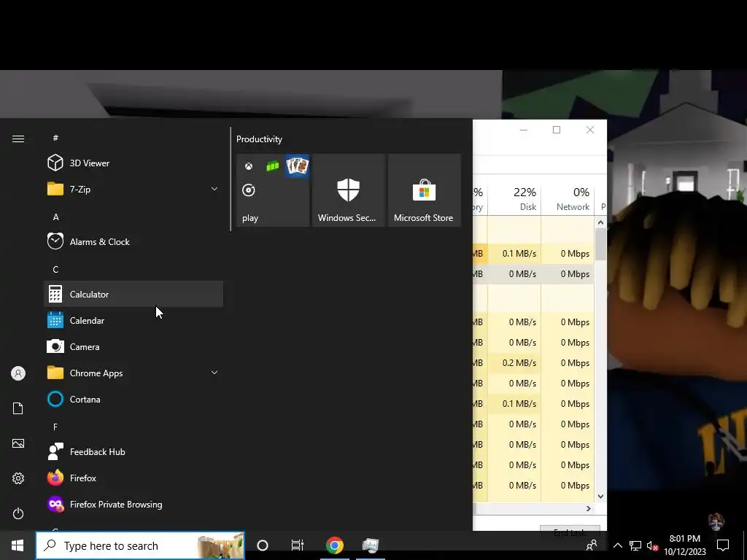Click the Windows Start button
This screenshot has height=560, width=747.
[18, 545]
